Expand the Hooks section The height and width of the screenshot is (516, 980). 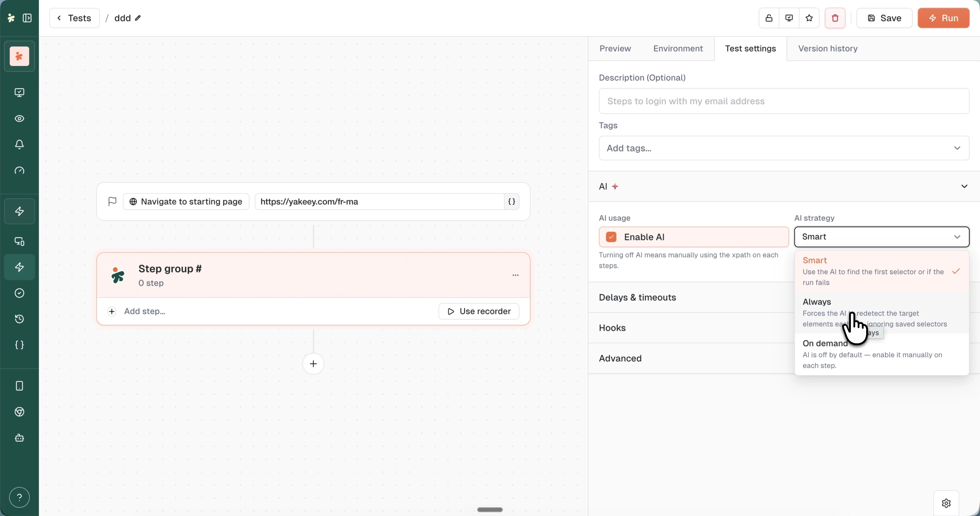pos(612,328)
